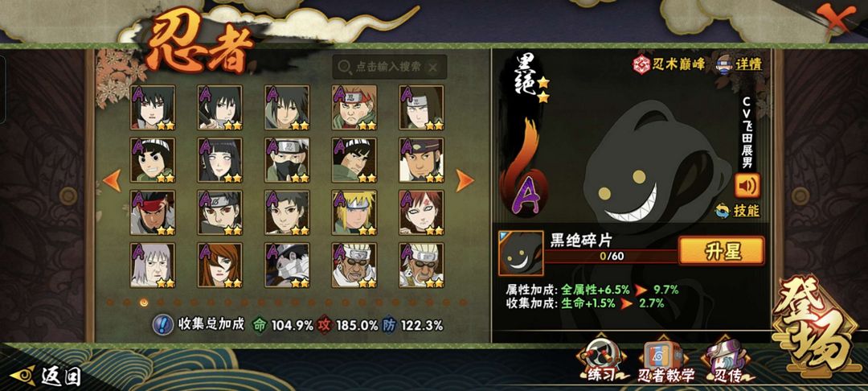
Task: Switch to 技能 skills view
Action: (x=737, y=211)
